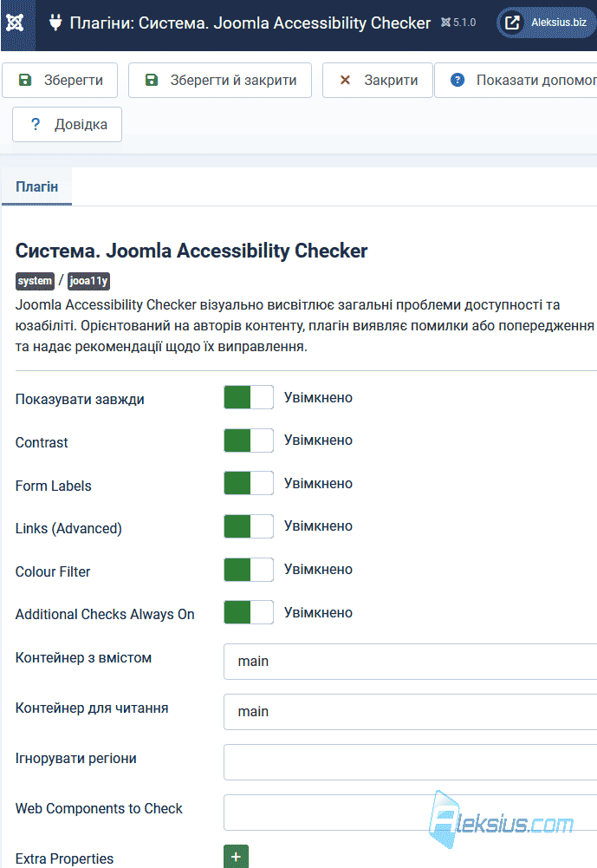Click the Extra Properties label
The width and height of the screenshot is (597, 868).
(65, 858)
